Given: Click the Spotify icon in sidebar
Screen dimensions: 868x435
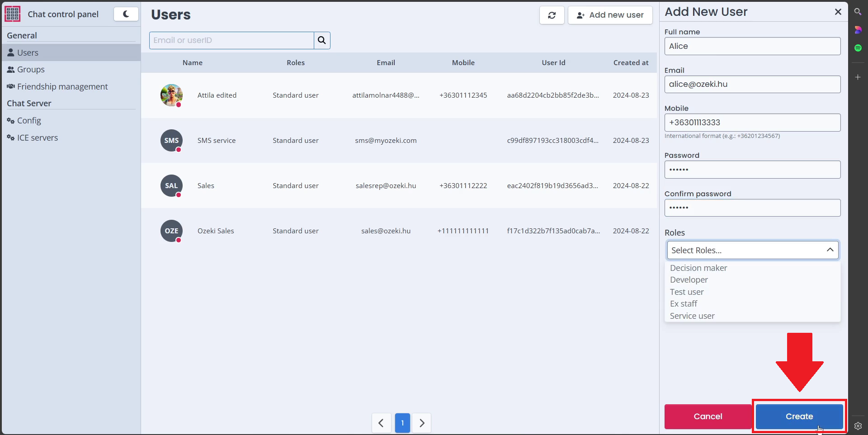Looking at the screenshot, I should (x=858, y=48).
